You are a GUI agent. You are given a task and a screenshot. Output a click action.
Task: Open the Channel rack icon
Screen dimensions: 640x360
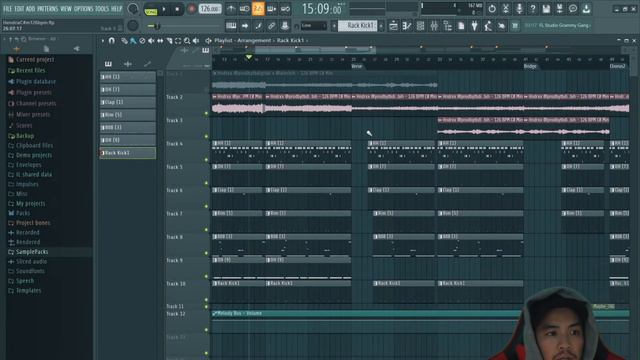420,26
